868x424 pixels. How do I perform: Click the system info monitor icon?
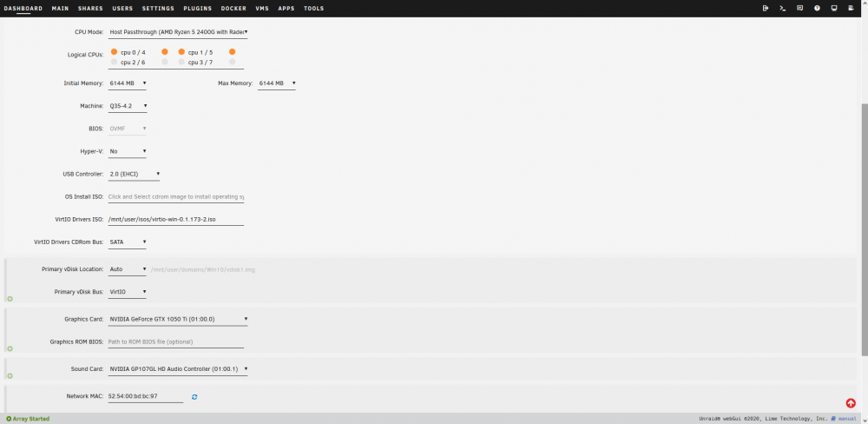(834, 9)
